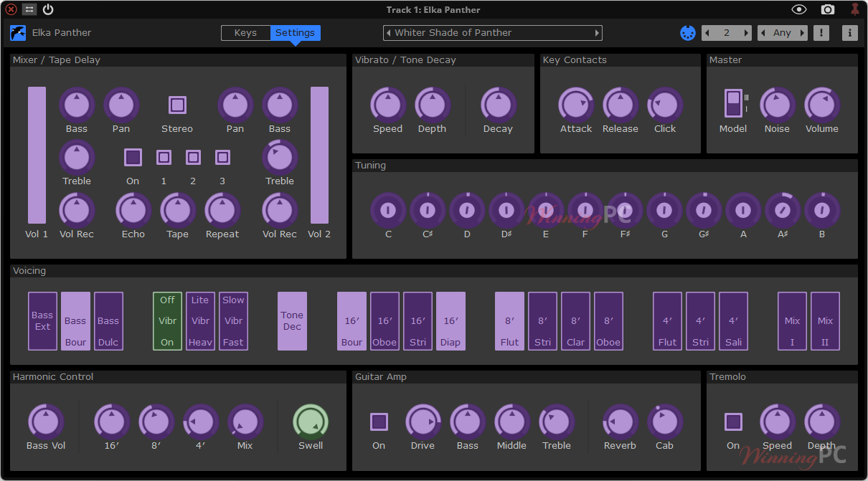Click the Cab knob in Guitar Amp
The height and width of the screenshot is (481, 868).
tap(665, 422)
